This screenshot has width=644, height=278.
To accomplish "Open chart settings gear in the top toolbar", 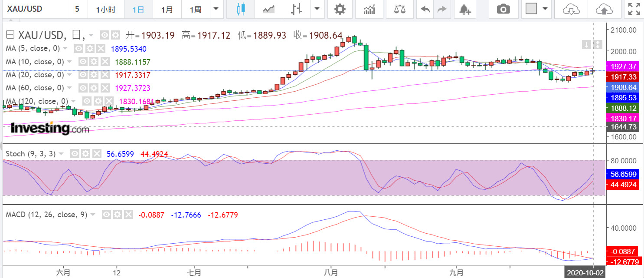I will click(x=340, y=9).
